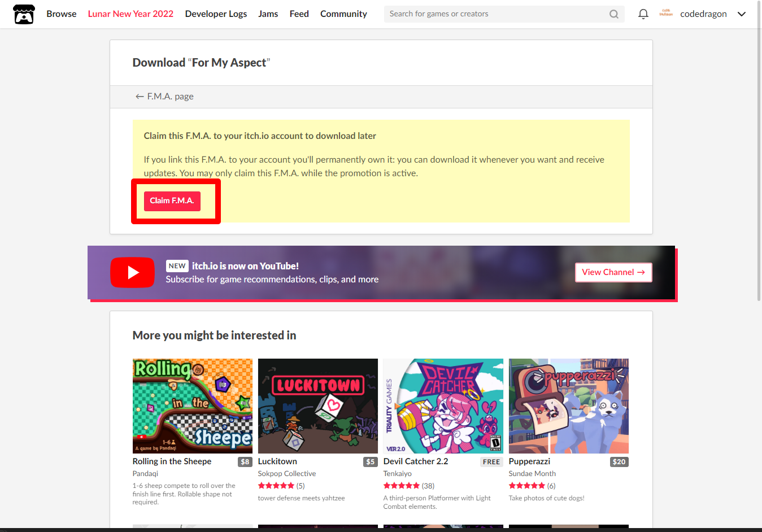Click the FREE price tag
The image size is (762, 532).
tap(491, 462)
